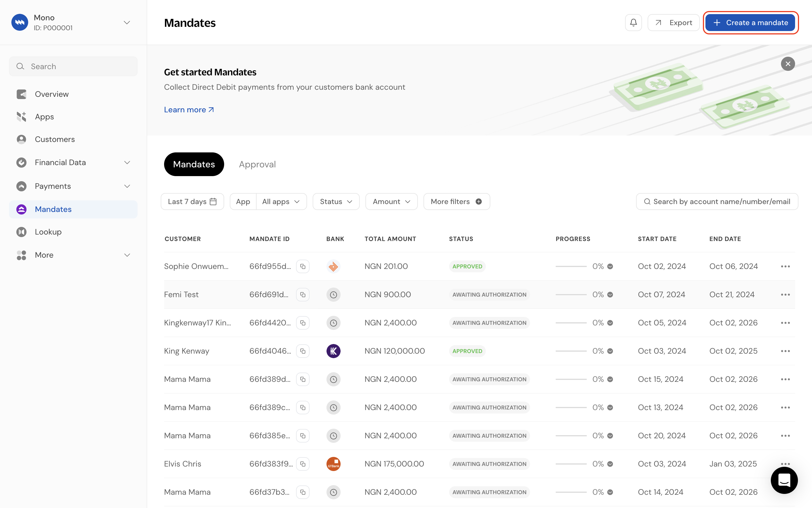Select Mandates in the sidebar

click(x=73, y=209)
